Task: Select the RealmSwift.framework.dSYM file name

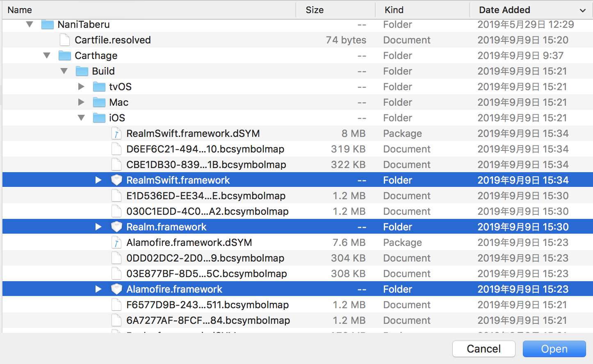Action: [x=193, y=133]
